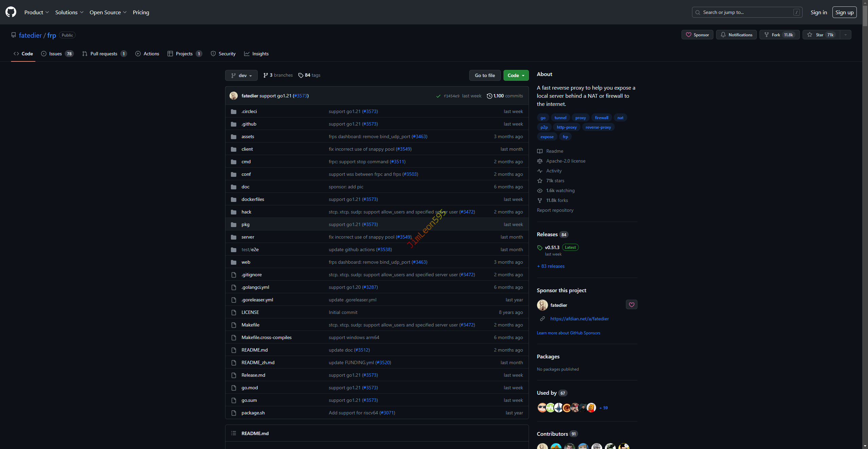Open star lists dropdown arrow
The width and height of the screenshot is (868, 449).
click(846, 35)
